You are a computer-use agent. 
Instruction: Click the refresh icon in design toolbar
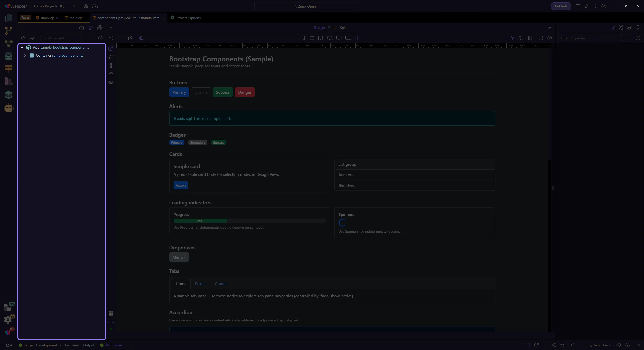coord(541,38)
